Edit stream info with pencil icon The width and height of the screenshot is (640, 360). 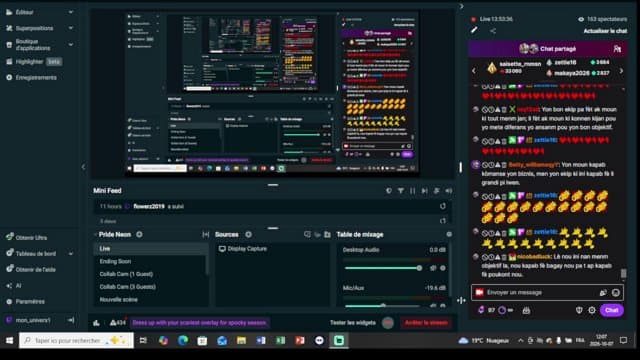click(474, 30)
